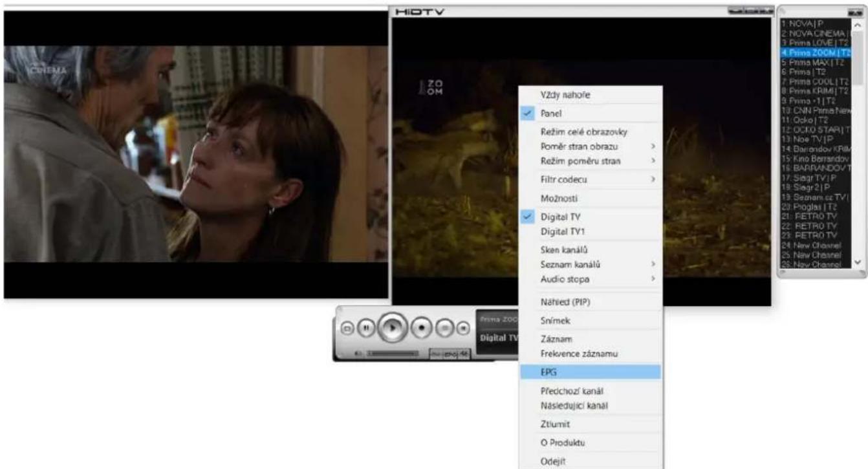The image size is (868, 469).
Task: Select channel 12 OCKO STAR
Action: tap(815, 129)
